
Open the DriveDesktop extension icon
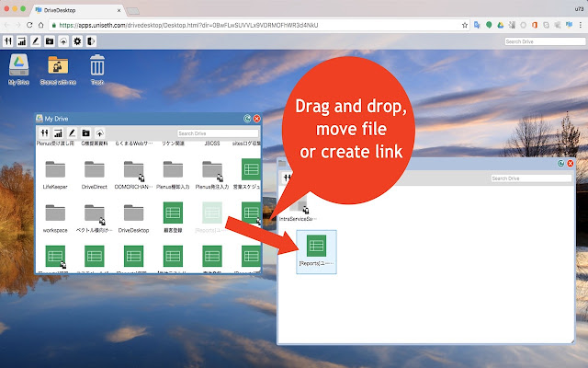570,25
